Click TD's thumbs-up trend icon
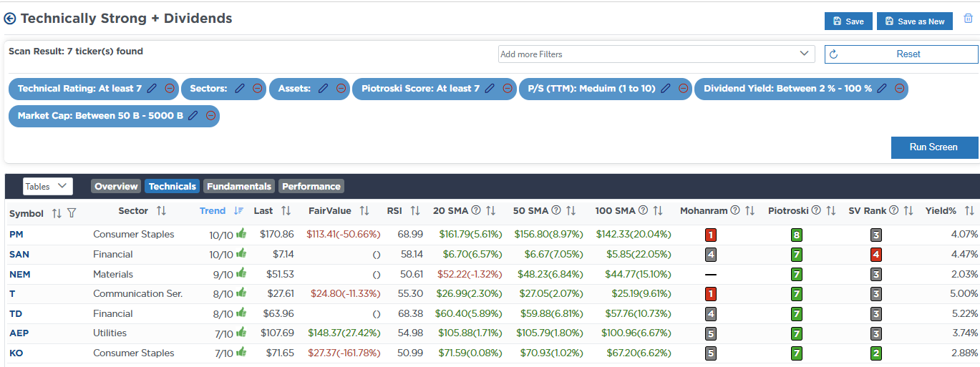This screenshot has height=367, width=980. 241,313
